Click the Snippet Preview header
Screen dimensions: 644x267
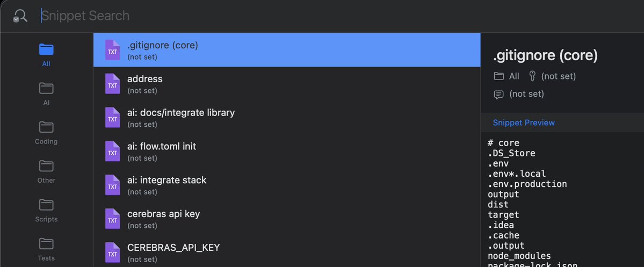tap(524, 122)
